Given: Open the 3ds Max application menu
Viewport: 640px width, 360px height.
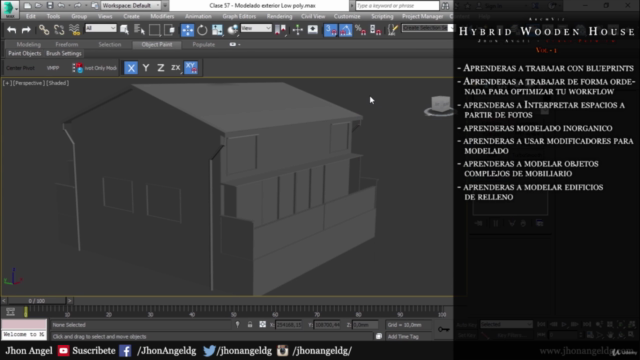Looking at the screenshot, I should pyautogui.click(x=10, y=9).
